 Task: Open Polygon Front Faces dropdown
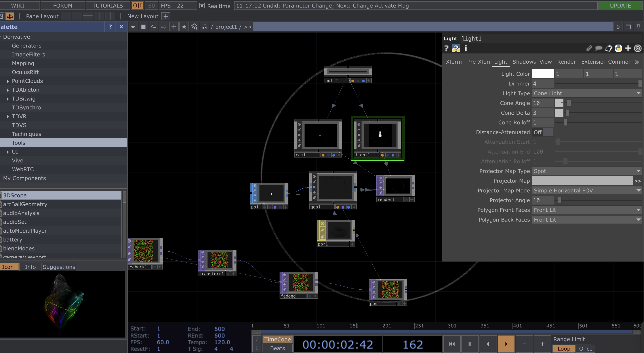(587, 210)
